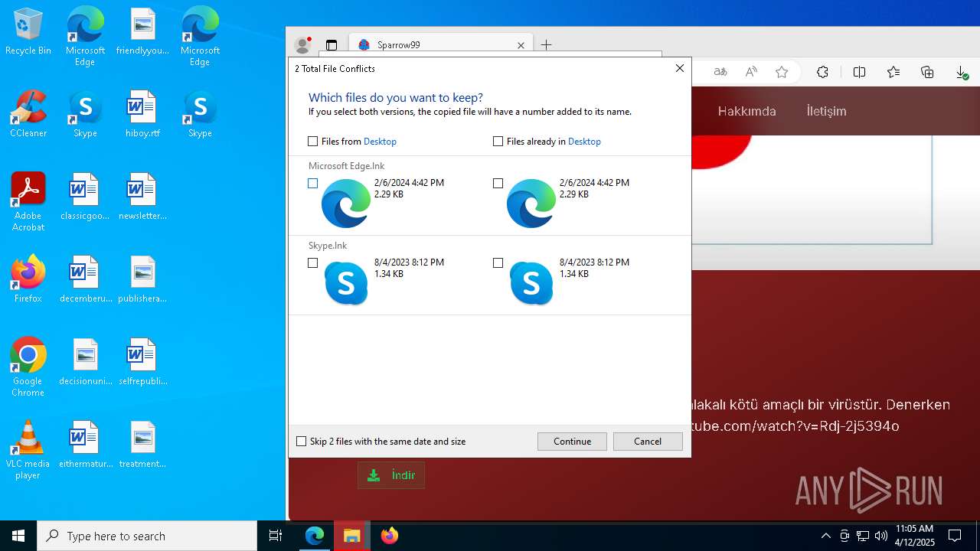Add page to favorites star icon

click(782, 72)
